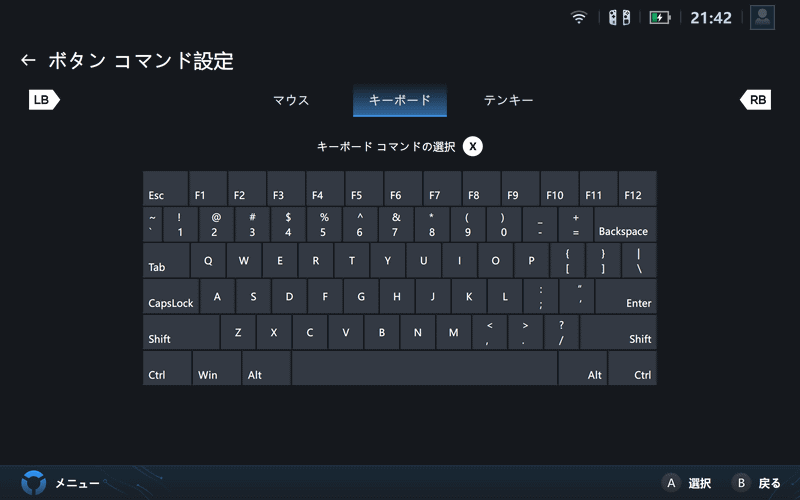
Task: Pick the F5 key
Action: 364,188
